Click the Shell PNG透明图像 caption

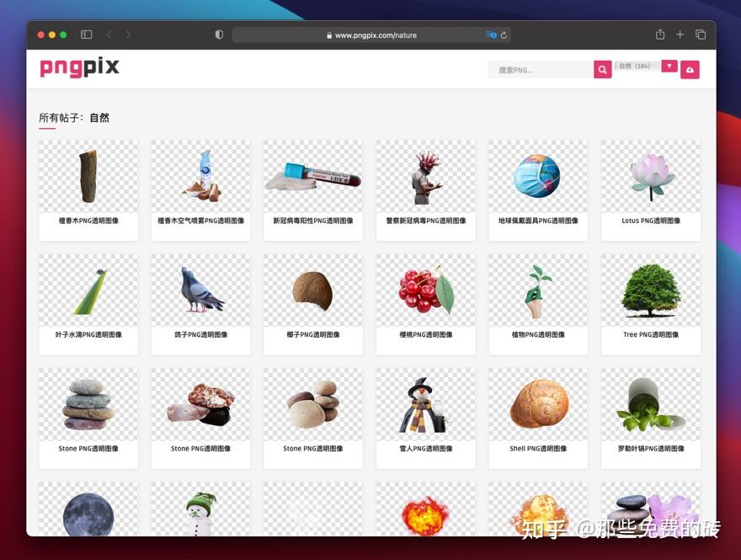[x=538, y=449]
